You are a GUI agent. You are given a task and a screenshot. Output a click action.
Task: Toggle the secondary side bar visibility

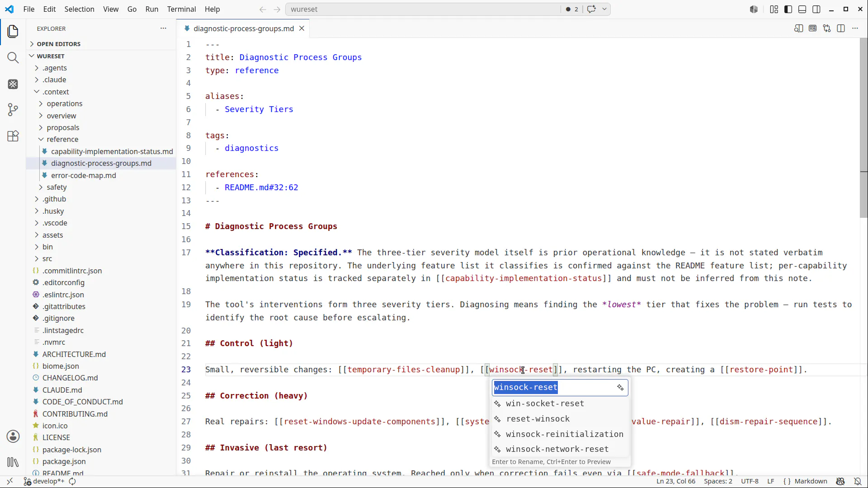(x=816, y=9)
